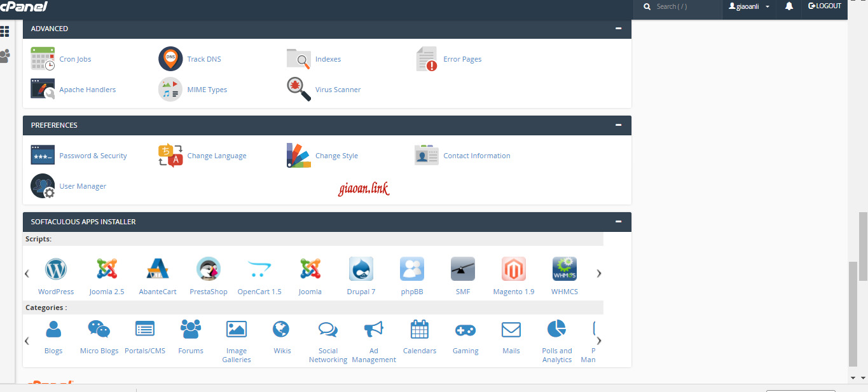Collapse the Advanced section
The width and height of the screenshot is (868, 392).
[618, 29]
